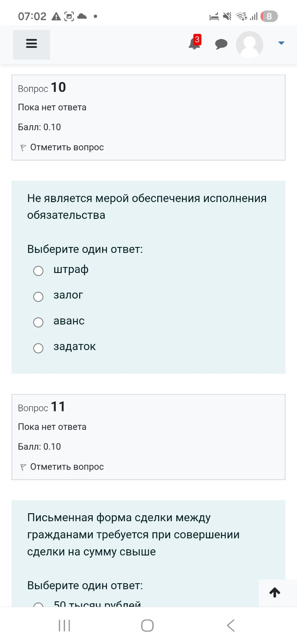This screenshot has height=644, width=297.
Task: Select the answer "штраф"
Action: (38, 271)
